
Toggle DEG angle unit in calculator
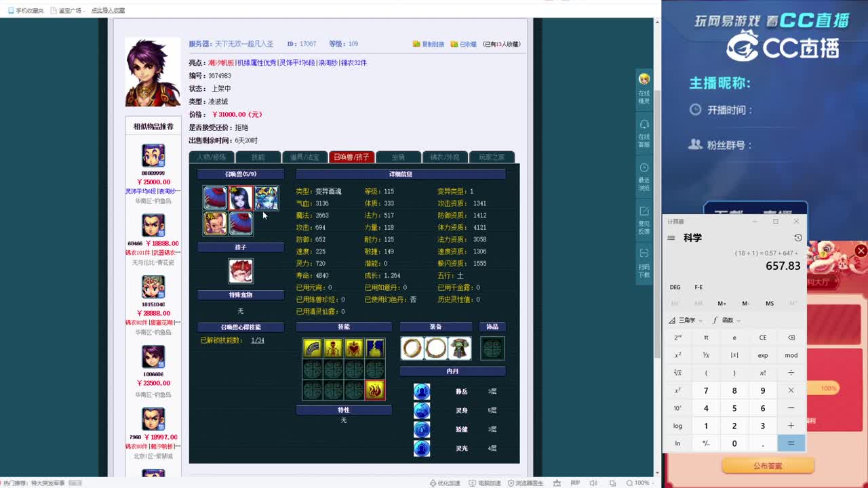(x=675, y=287)
